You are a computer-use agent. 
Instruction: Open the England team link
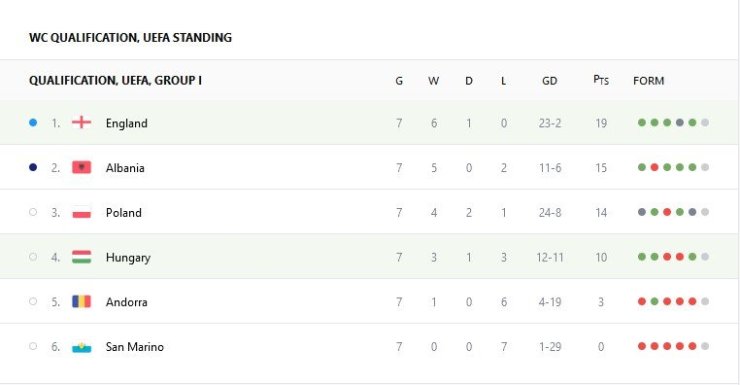(x=126, y=123)
